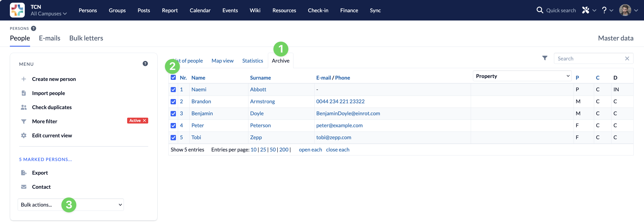Switch to the Statistics tab
Image resolution: width=644 pixels, height=222 pixels.
(253, 61)
